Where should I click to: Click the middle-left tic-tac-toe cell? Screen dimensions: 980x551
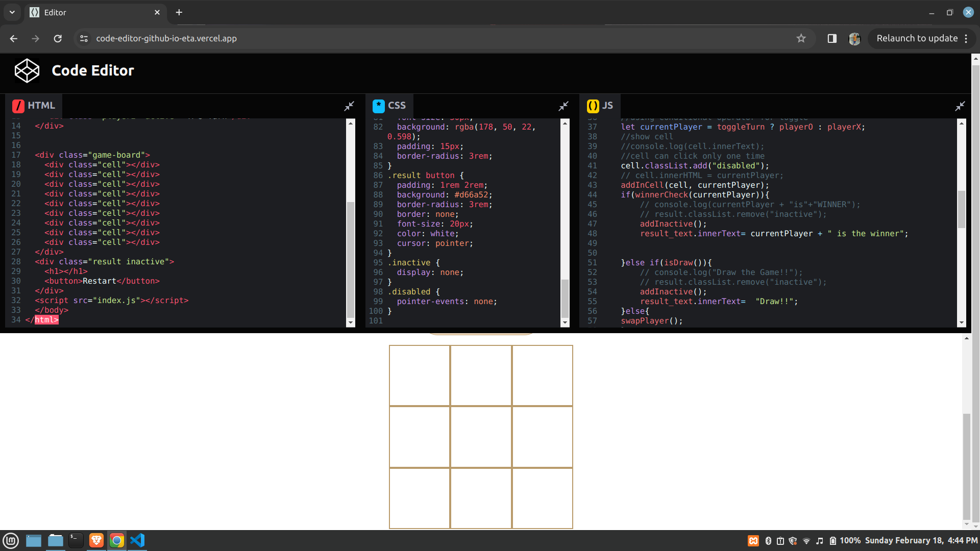pos(420,437)
